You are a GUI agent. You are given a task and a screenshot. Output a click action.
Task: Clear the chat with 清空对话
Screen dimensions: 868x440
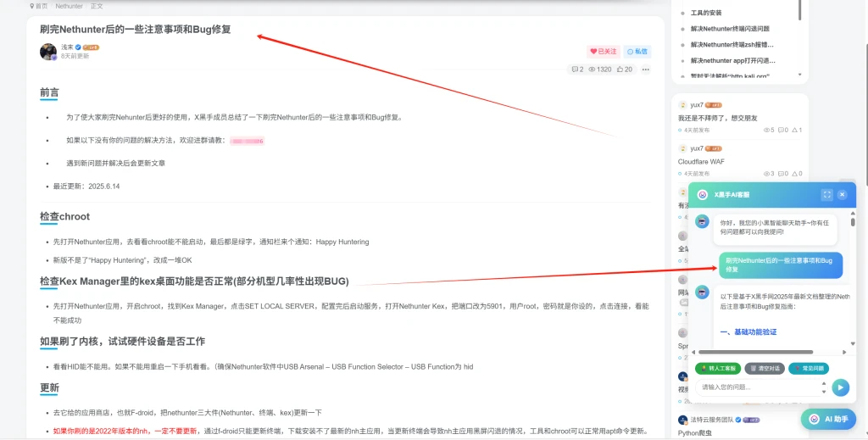765,368
